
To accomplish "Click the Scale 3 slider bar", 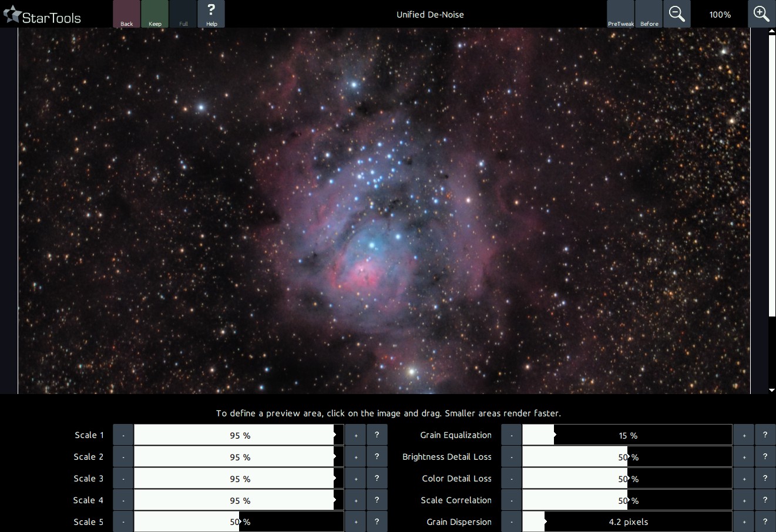I will 239,479.
